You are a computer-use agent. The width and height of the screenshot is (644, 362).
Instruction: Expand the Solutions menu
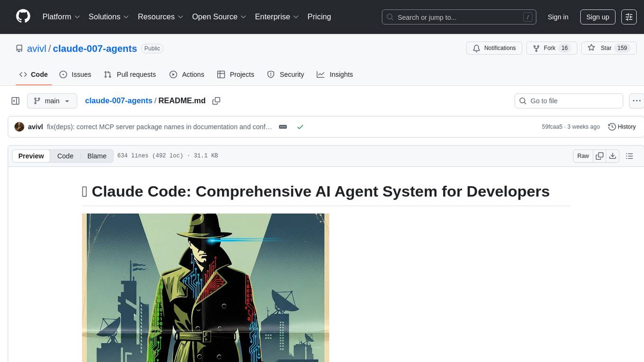(x=108, y=17)
